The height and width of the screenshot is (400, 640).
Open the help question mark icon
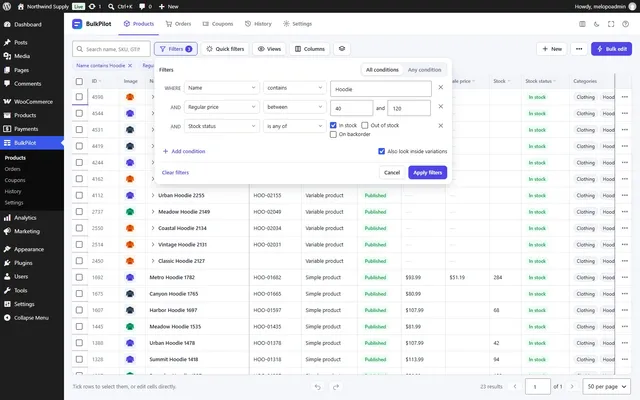pyautogui.click(x=625, y=24)
